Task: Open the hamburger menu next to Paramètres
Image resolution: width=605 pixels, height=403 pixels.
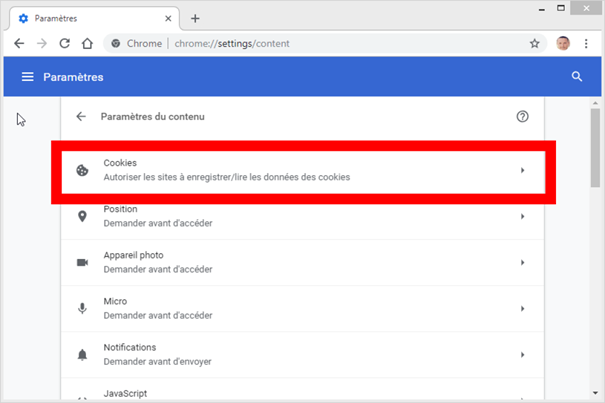Action: tap(28, 77)
